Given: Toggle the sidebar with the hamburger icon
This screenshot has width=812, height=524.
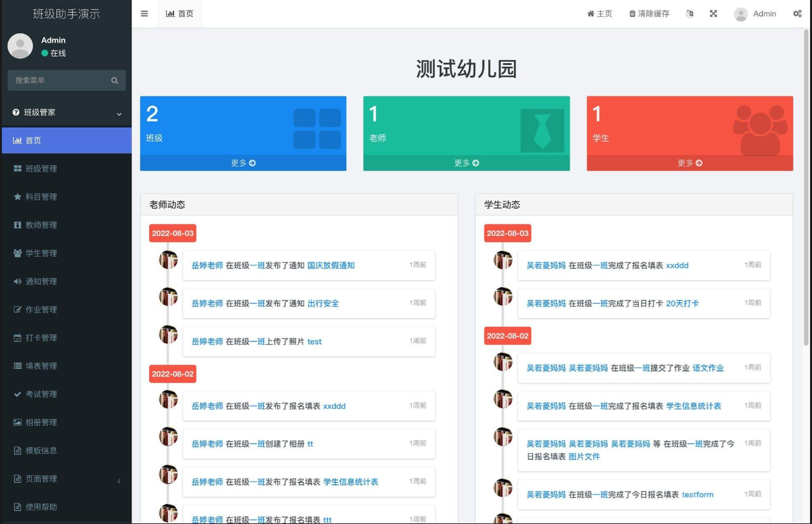Looking at the screenshot, I should click(x=143, y=13).
